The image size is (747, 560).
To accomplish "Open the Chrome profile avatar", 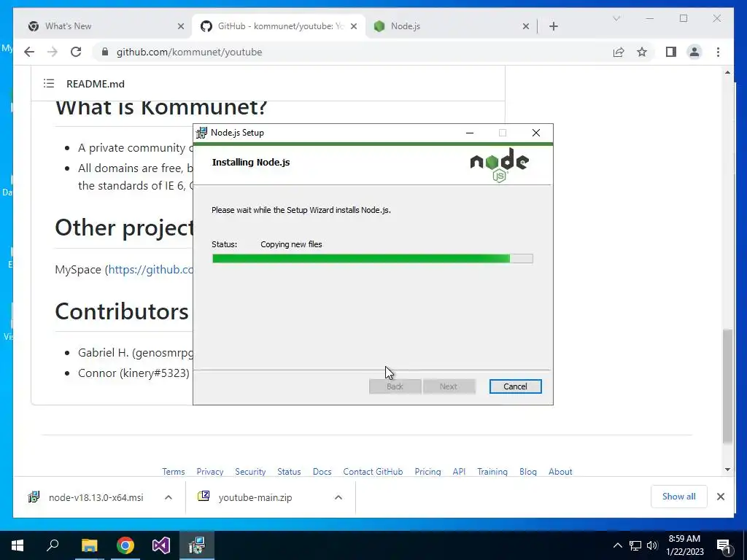I will pos(694,52).
